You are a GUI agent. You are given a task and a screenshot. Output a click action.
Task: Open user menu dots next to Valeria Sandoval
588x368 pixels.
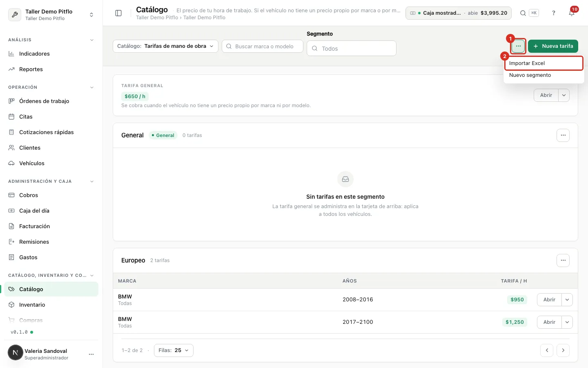[x=91, y=354]
